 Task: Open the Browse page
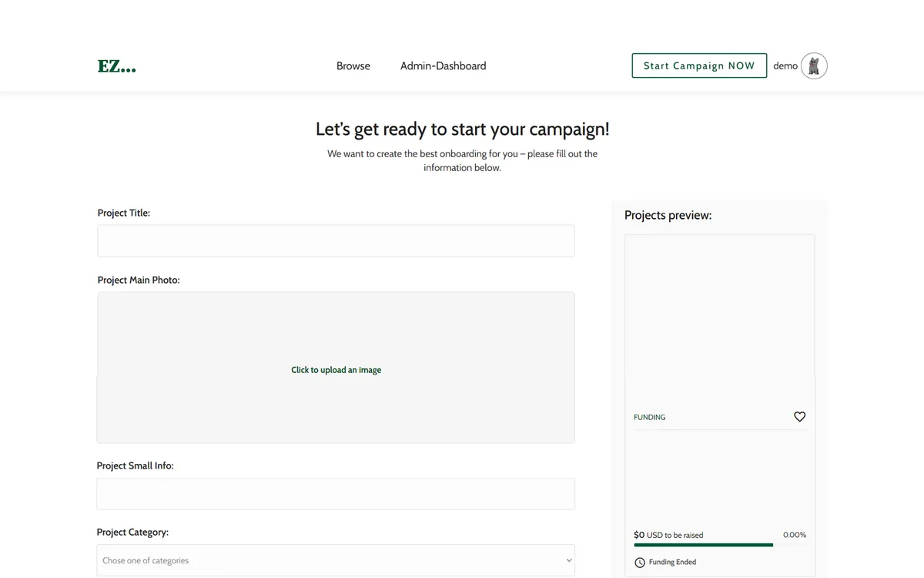[x=353, y=66]
